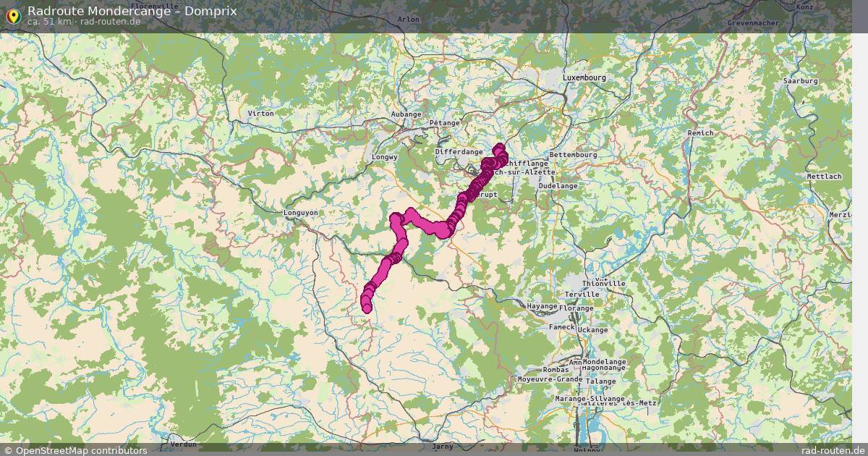Click the Radroute Mondercange – Domprix title
Viewport: 868px width, 456px height.
[132, 11]
